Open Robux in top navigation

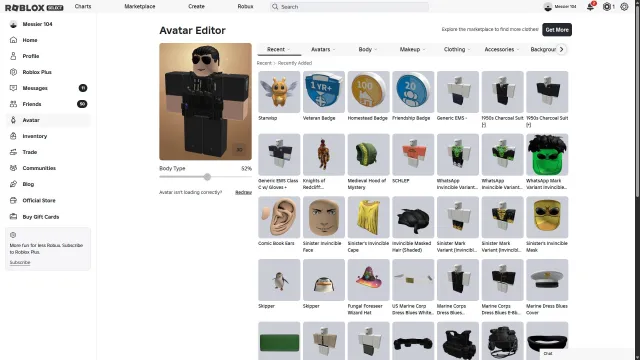click(245, 7)
